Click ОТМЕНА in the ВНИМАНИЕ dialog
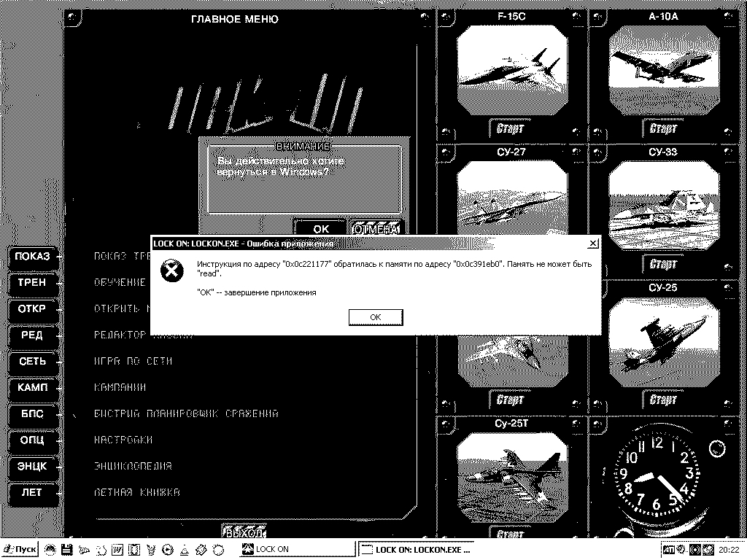This screenshot has width=747, height=560. coord(376,228)
